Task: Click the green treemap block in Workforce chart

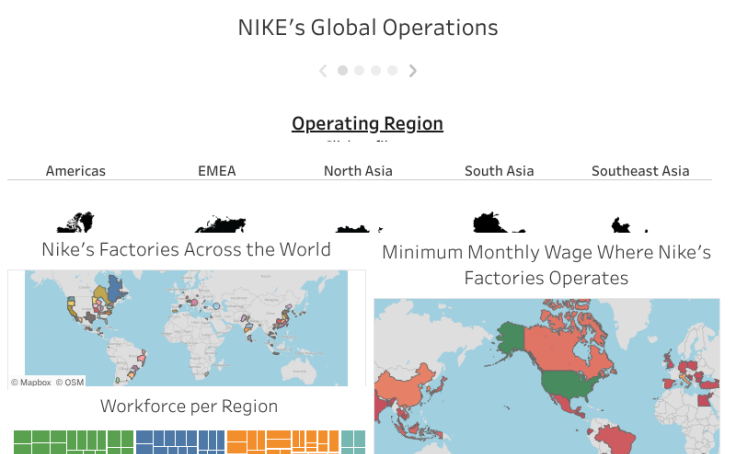Action: (72, 441)
